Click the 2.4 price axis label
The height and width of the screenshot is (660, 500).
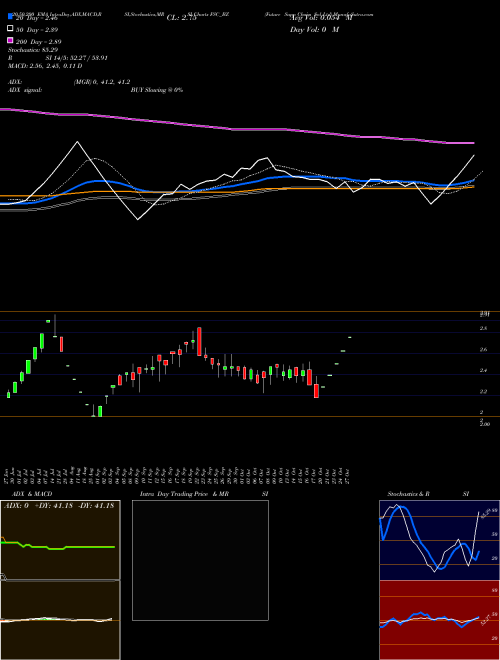[484, 370]
